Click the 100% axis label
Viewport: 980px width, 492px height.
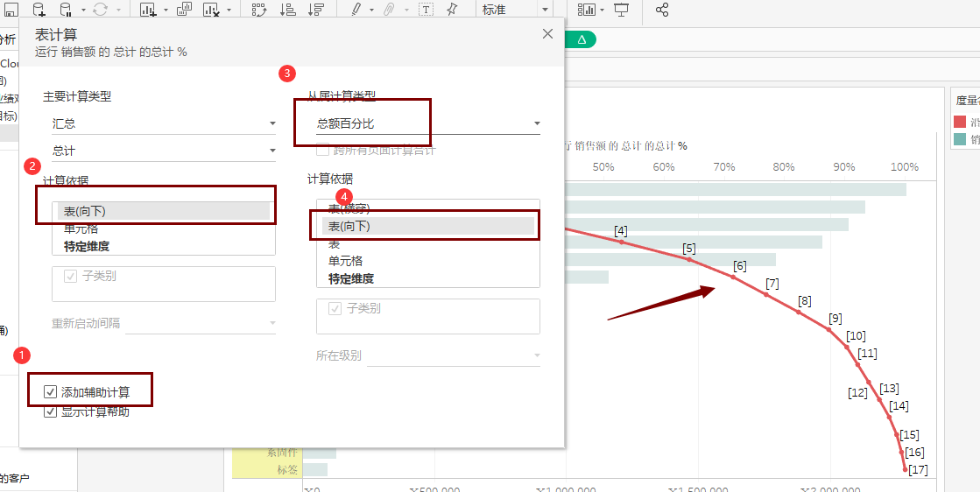pos(905,167)
